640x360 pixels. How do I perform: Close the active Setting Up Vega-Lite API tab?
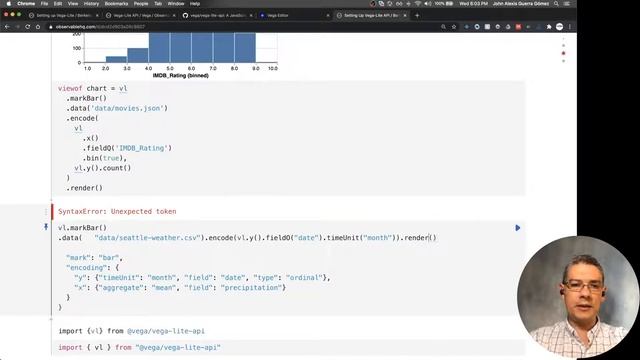tap(405, 15)
